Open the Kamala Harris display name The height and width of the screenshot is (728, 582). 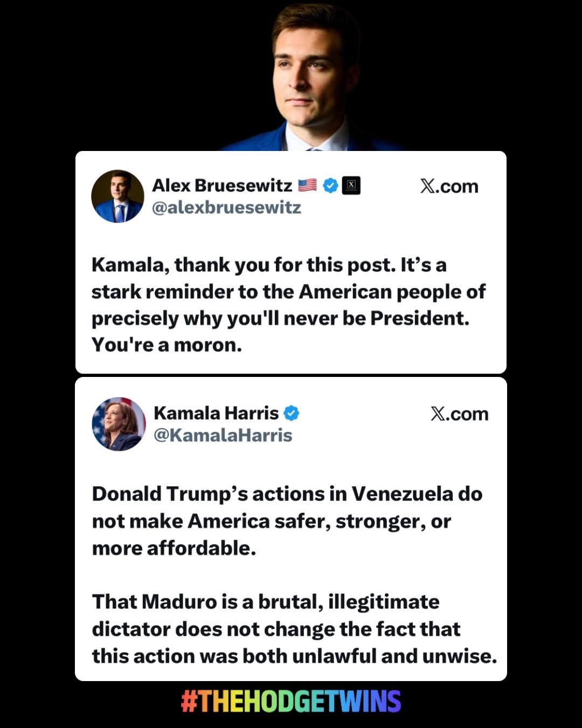(216, 413)
